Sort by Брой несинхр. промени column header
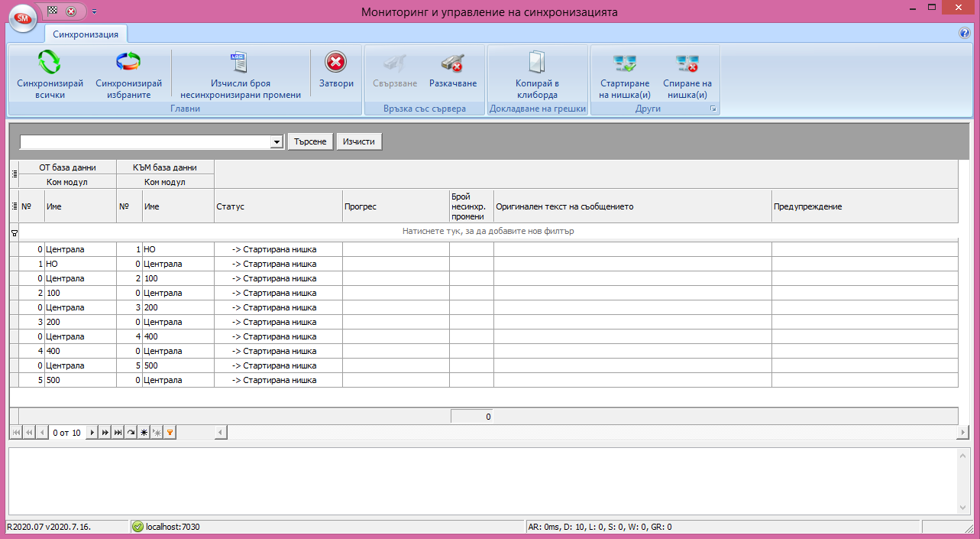The image size is (980, 539). (x=471, y=206)
